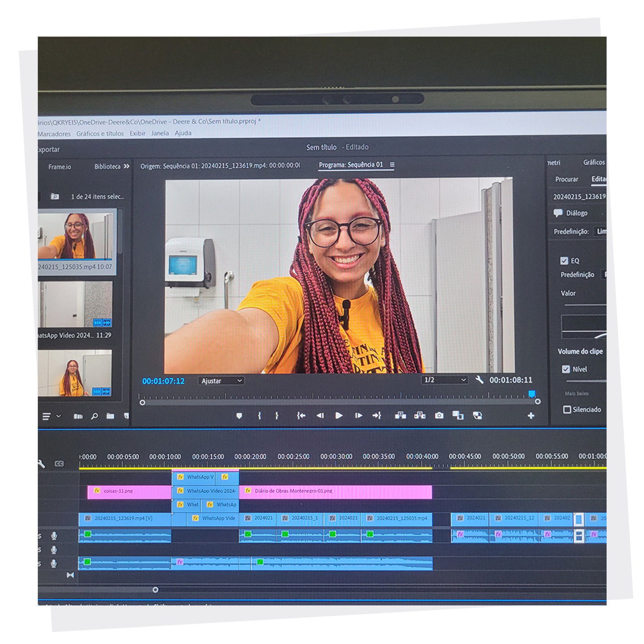Open the 1/2 playback resolution dropdown
Image resolution: width=644 pixels, height=644 pixels.
coord(444,380)
